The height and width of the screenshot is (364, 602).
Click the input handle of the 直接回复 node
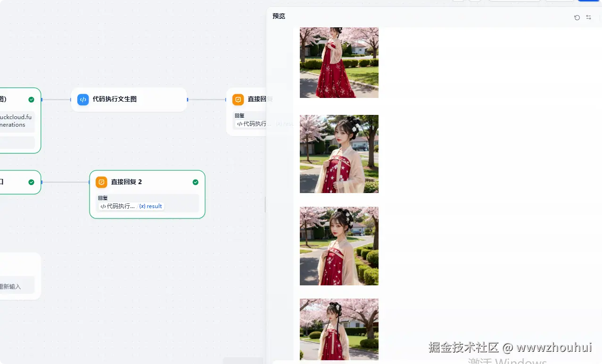pyautogui.click(x=226, y=100)
